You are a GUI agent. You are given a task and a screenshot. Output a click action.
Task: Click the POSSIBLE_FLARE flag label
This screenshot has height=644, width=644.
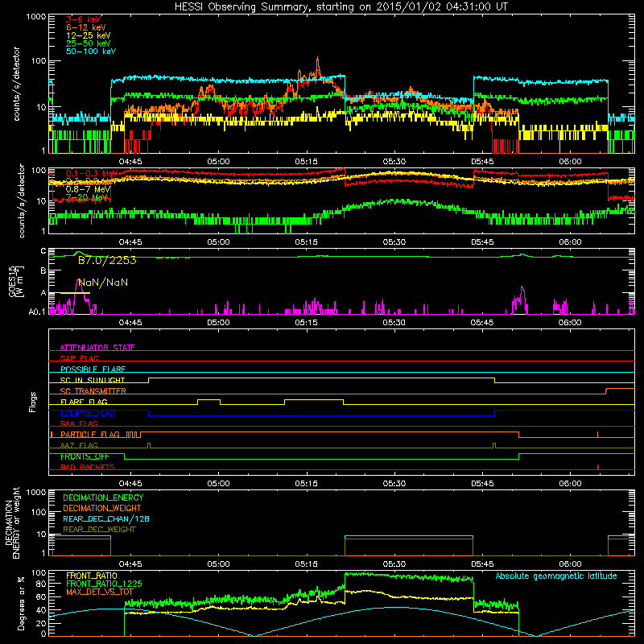tap(93, 369)
